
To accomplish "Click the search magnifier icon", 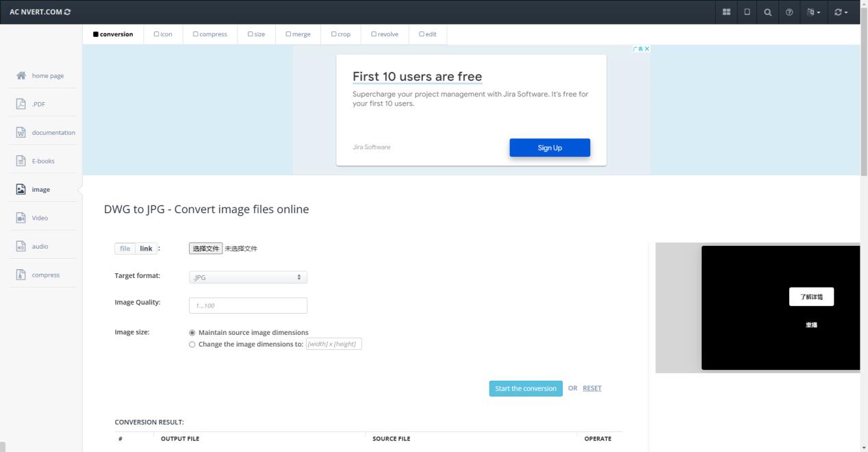I will pos(767,12).
